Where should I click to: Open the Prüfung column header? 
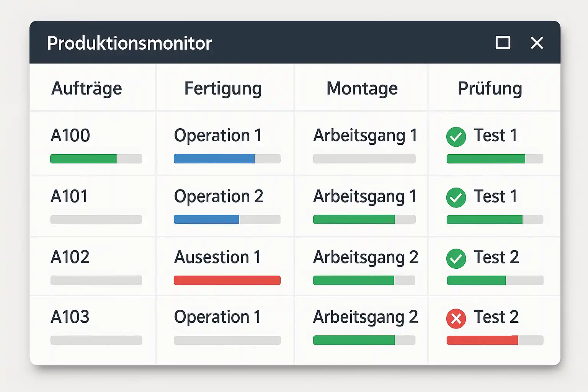point(490,88)
